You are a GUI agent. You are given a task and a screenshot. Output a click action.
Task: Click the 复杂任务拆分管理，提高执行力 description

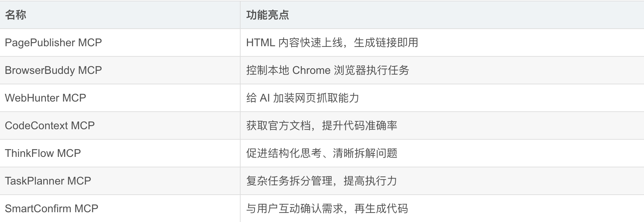pos(321,181)
